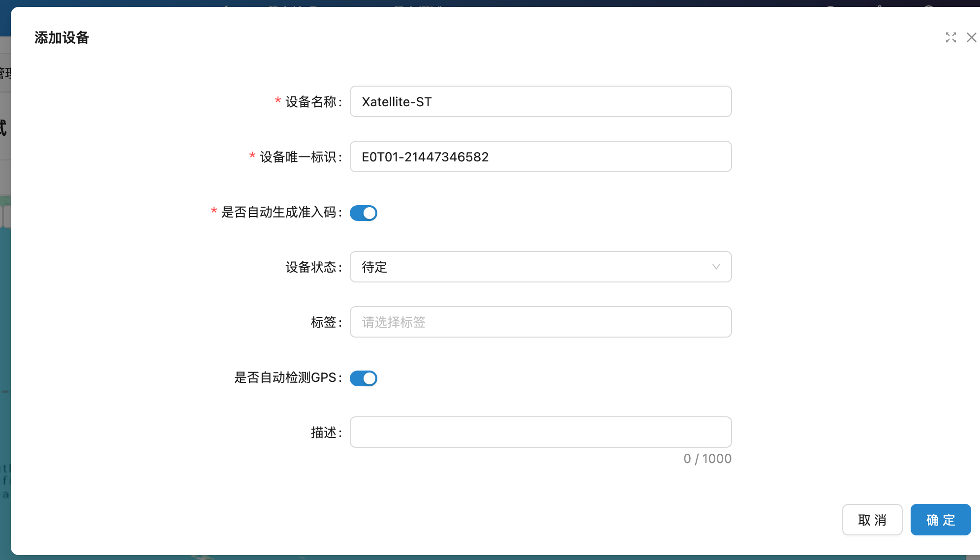Click 确定 to confirm
The image size is (980, 560).
[x=940, y=520]
